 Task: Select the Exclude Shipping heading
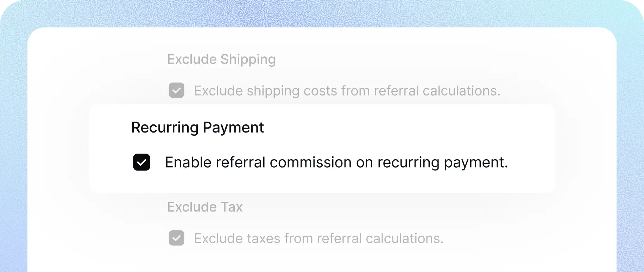coord(221,59)
